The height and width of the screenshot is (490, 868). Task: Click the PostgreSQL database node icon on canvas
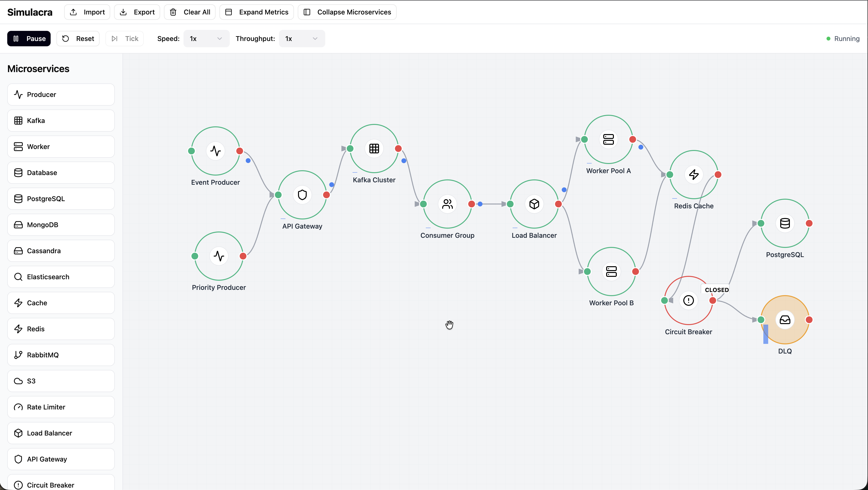785,223
